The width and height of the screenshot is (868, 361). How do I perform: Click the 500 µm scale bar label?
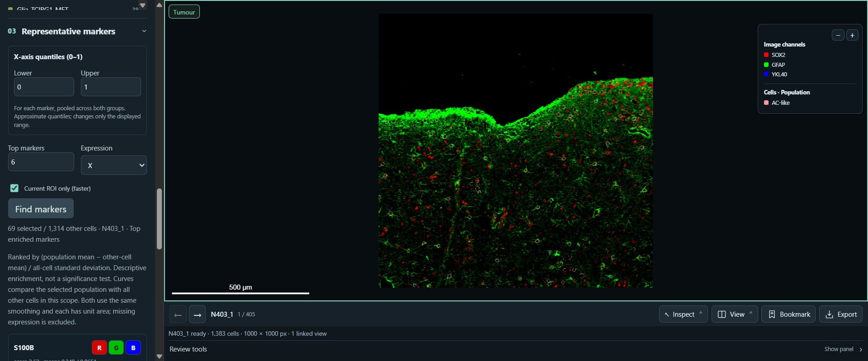241,287
